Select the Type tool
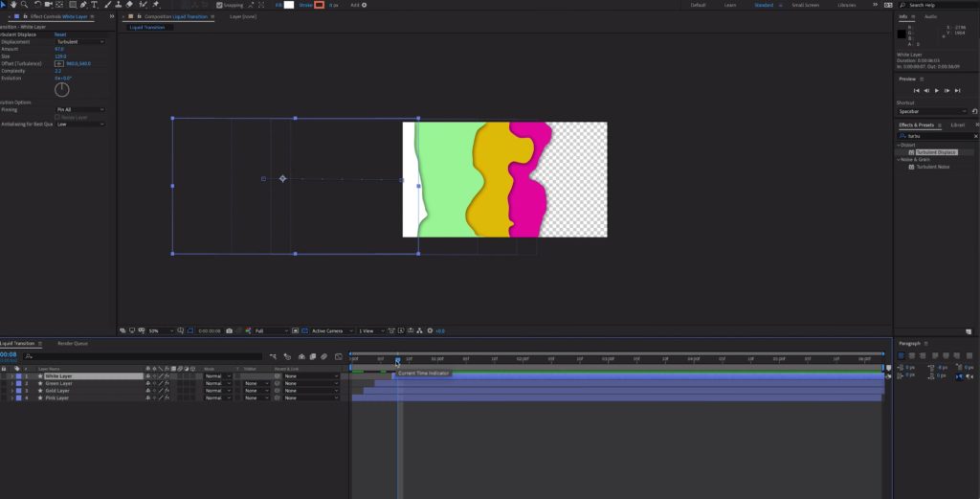Viewport: 980px width, 499px height. (94, 5)
